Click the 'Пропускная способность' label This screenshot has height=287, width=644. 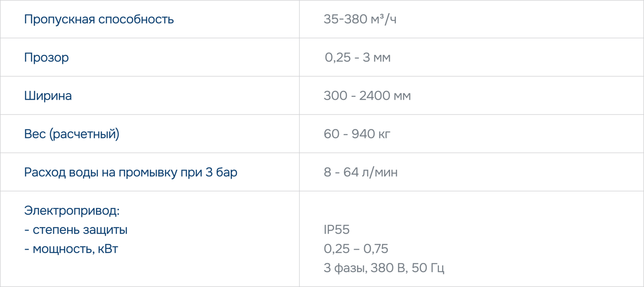tap(99, 19)
